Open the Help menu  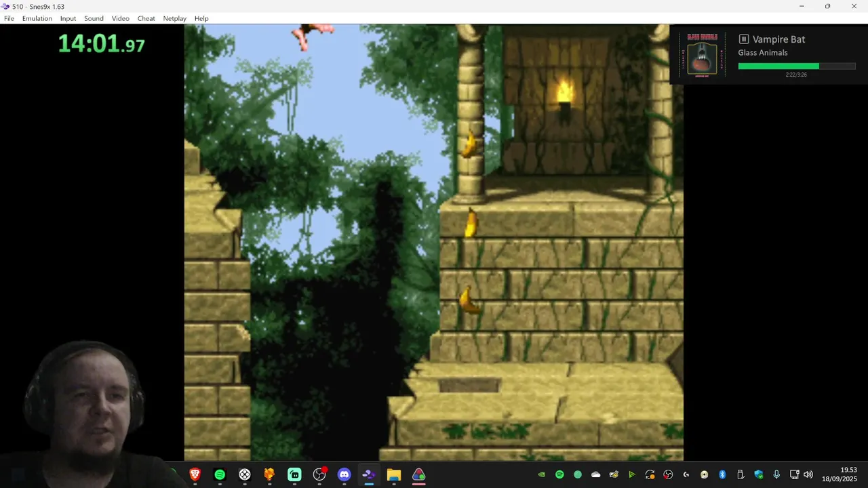(201, 18)
